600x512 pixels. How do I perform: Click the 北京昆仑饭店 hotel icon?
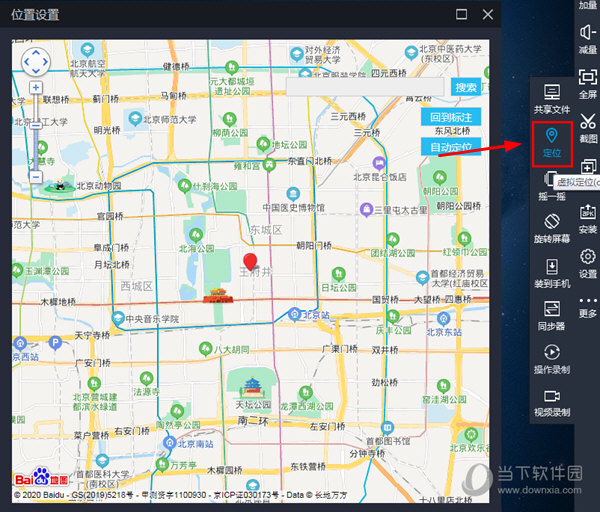click(379, 163)
